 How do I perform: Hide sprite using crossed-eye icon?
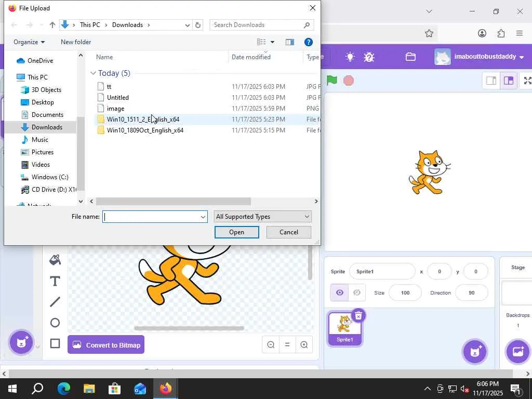[x=356, y=292]
